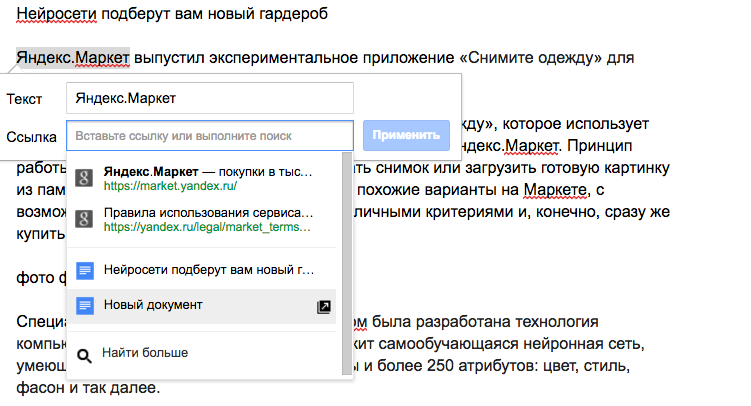Image resolution: width=751 pixels, height=406 pixels.
Task: Click the Ссылка link input field
Action: pyautogui.click(x=210, y=135)
